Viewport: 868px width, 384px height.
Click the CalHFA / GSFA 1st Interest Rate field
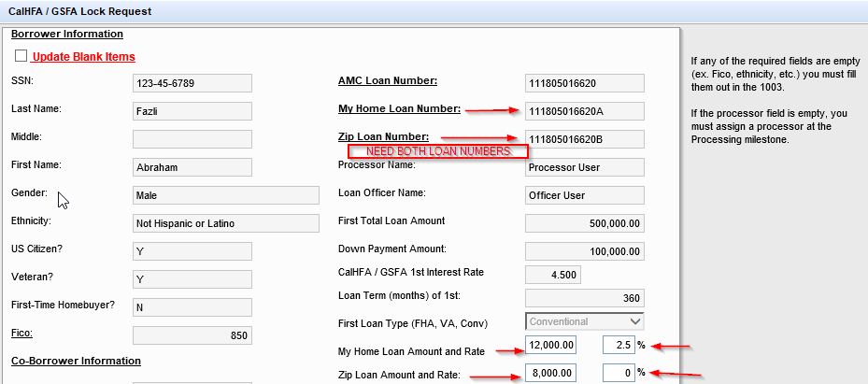coord(553,275)
